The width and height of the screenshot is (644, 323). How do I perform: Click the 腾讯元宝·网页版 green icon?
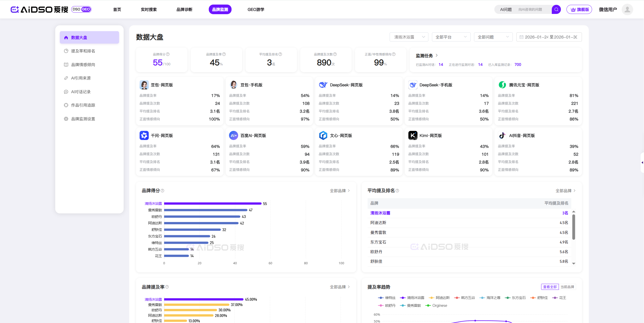(x=502, y=85)
